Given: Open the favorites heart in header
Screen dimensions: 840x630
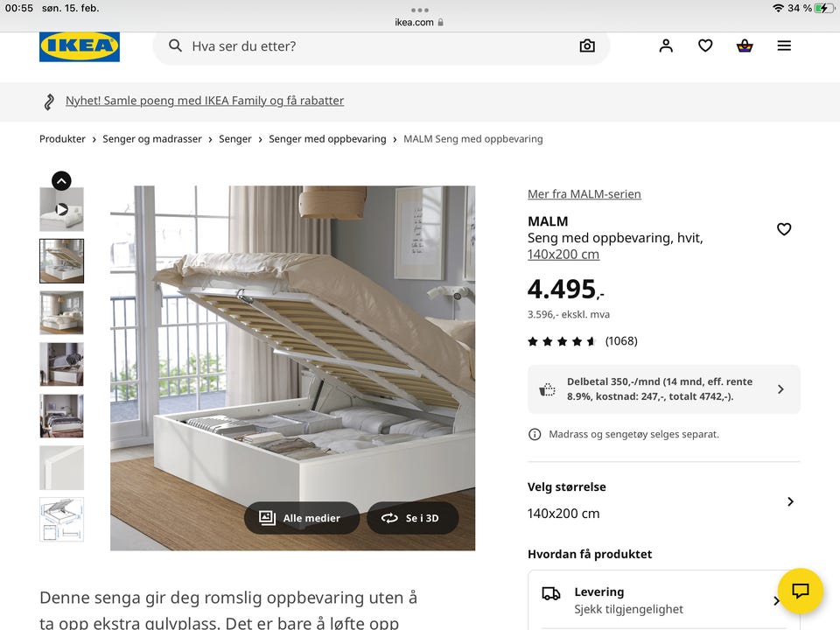Looking at the screenshot, I should tap(705, 46).
